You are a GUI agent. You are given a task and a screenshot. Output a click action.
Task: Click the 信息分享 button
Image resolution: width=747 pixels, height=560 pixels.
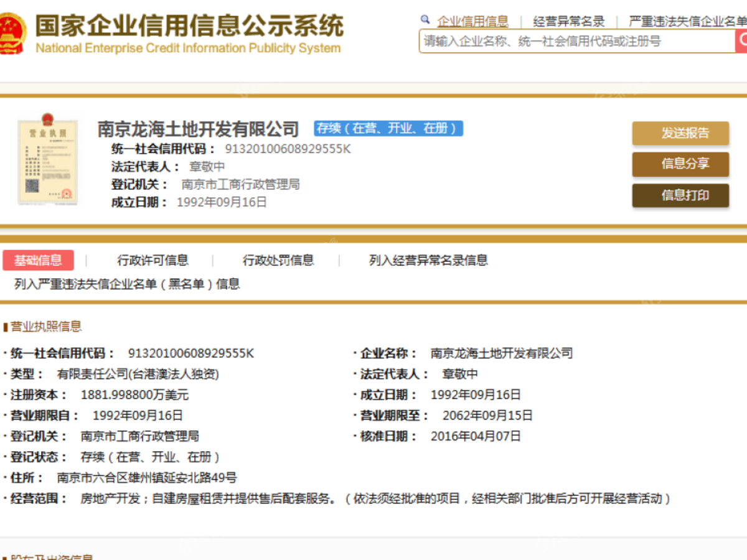point(680,164)
